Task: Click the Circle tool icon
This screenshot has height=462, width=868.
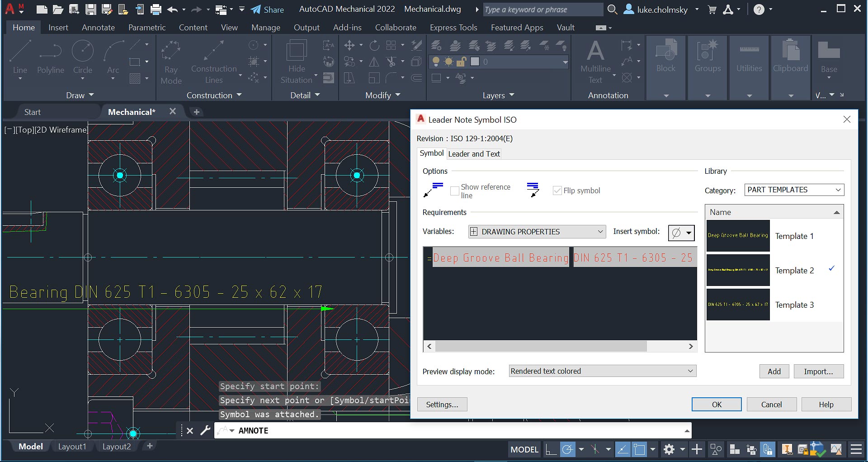Action: pos(83,52)
